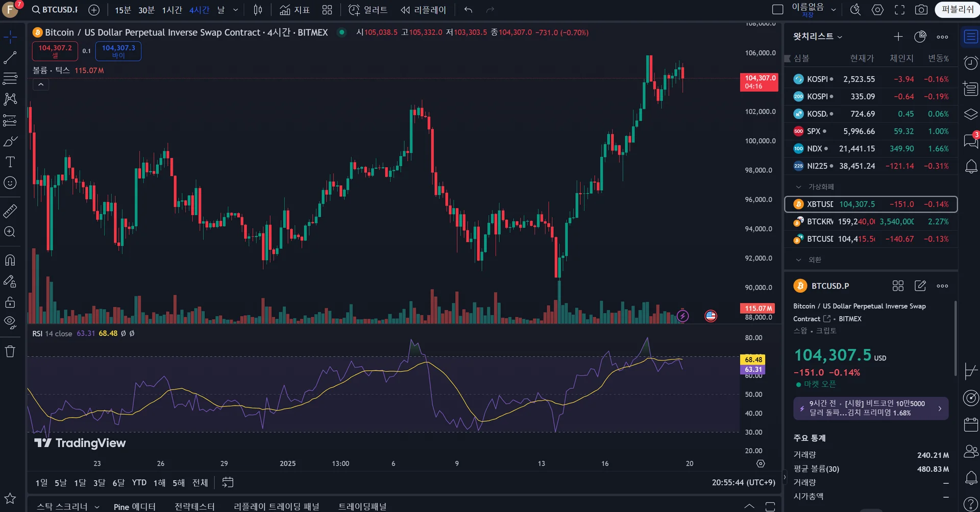Viewport: 980px width, 512px height.
Task: Open the 비트코인 news headline card
Action: pos(871,408)
